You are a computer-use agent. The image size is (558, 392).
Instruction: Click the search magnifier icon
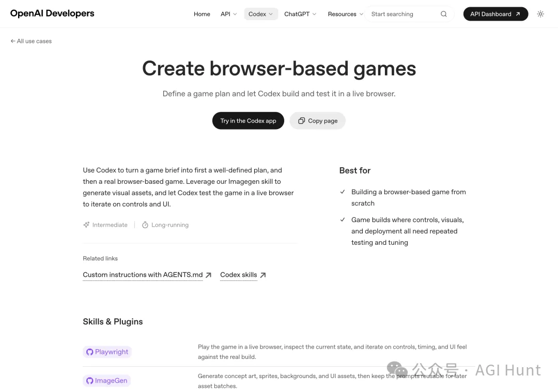443,14
